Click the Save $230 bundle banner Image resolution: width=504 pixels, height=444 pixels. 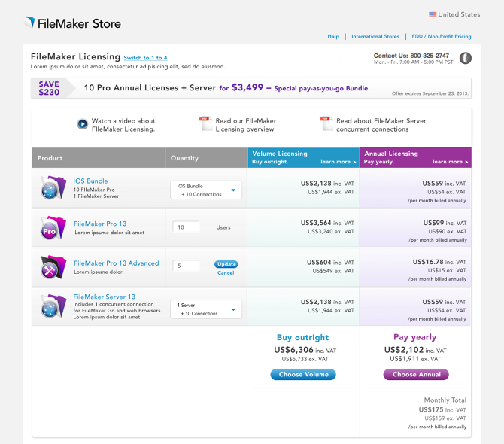[x=251, y=88]
